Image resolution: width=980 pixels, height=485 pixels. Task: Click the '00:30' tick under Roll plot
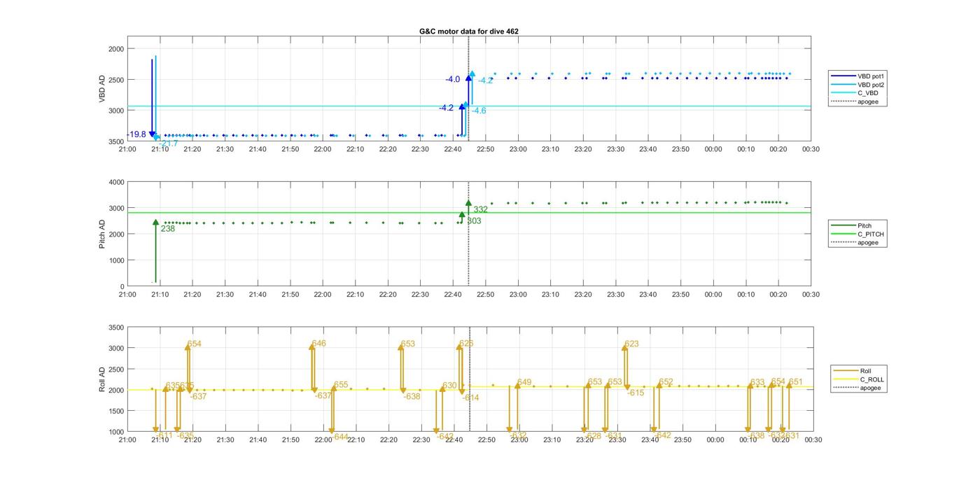point(813,440)
